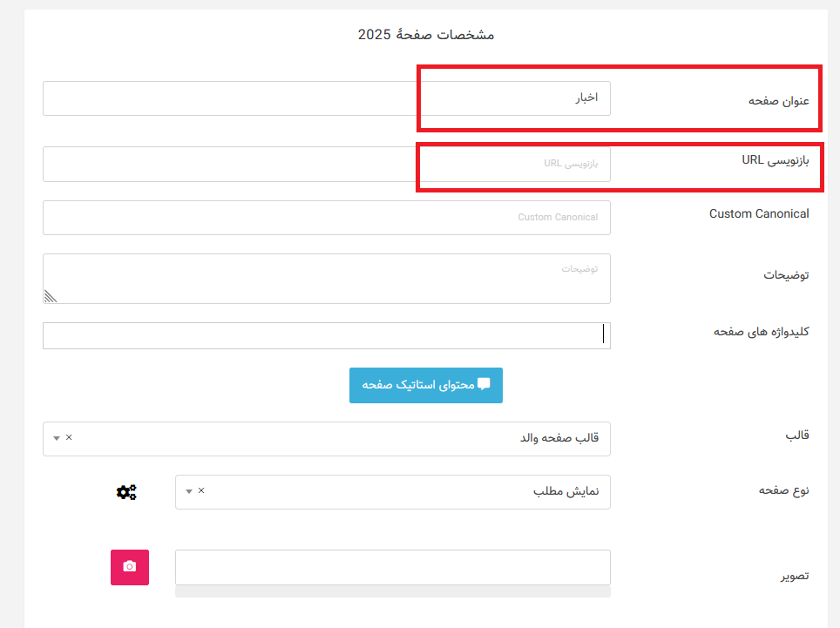Expand the نوع صفحه dropdown arrow
Viewport: 840px width, 628px height.
point(189,491)
